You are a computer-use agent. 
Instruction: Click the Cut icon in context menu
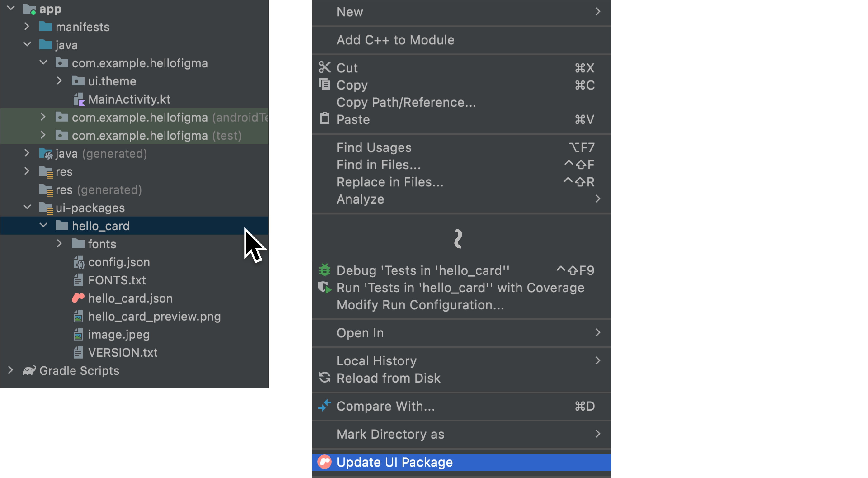(x=324, y=68)
